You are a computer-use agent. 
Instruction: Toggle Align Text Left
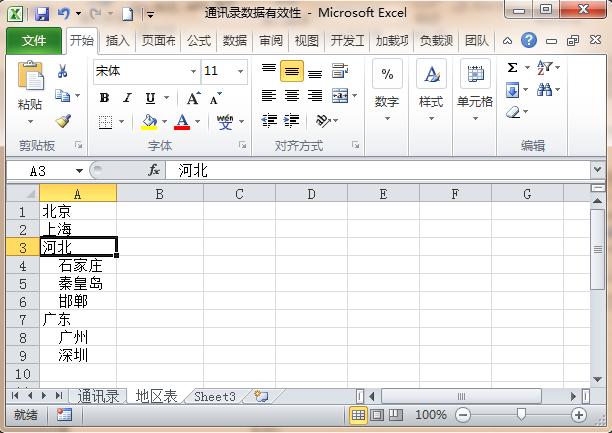(269, 96)
